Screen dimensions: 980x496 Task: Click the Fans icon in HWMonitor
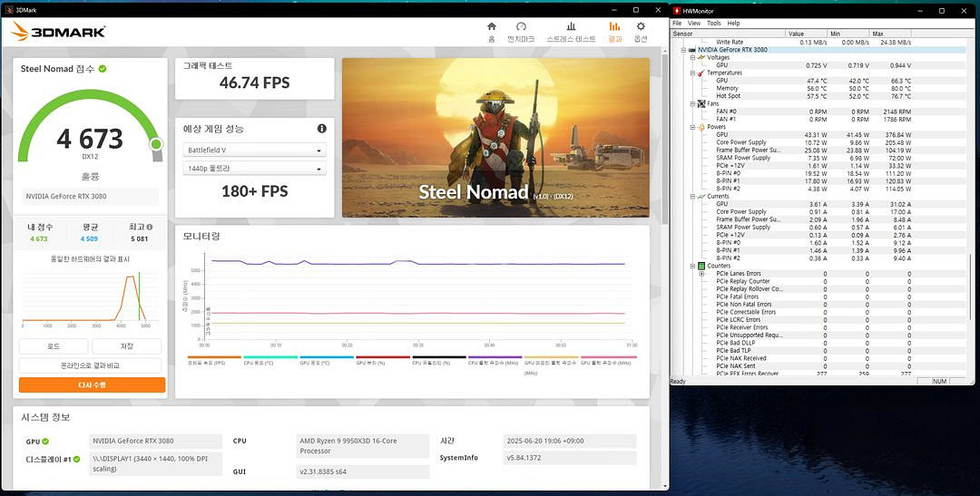(701, 103)
